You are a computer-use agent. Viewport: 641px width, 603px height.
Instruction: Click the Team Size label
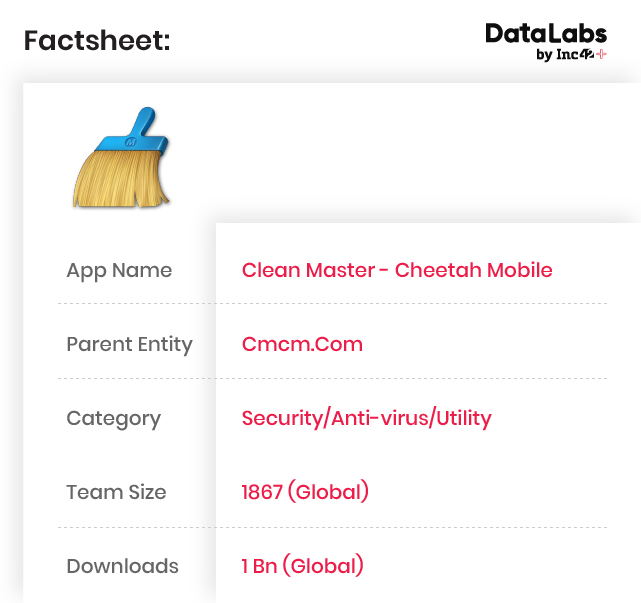(x=116, y=492)
